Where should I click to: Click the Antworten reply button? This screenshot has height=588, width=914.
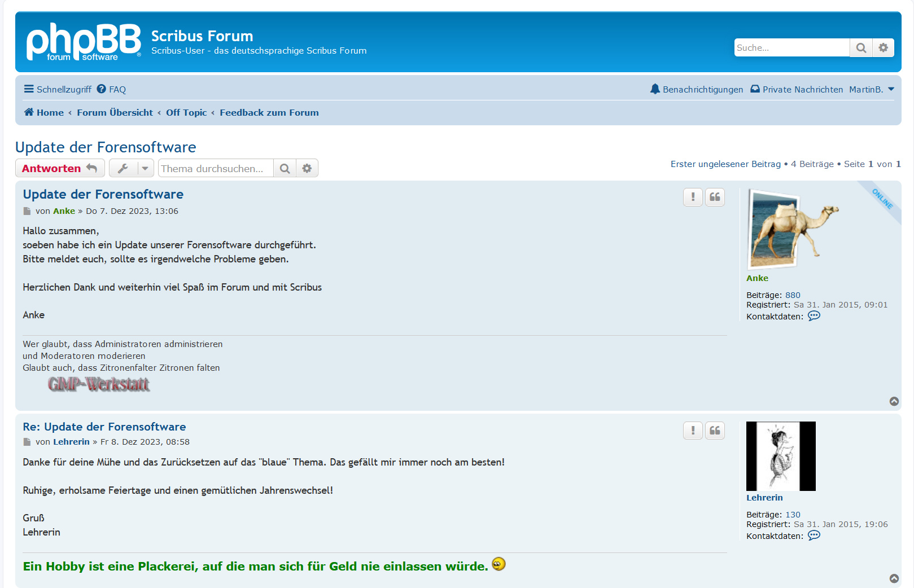tap(59, 169)
